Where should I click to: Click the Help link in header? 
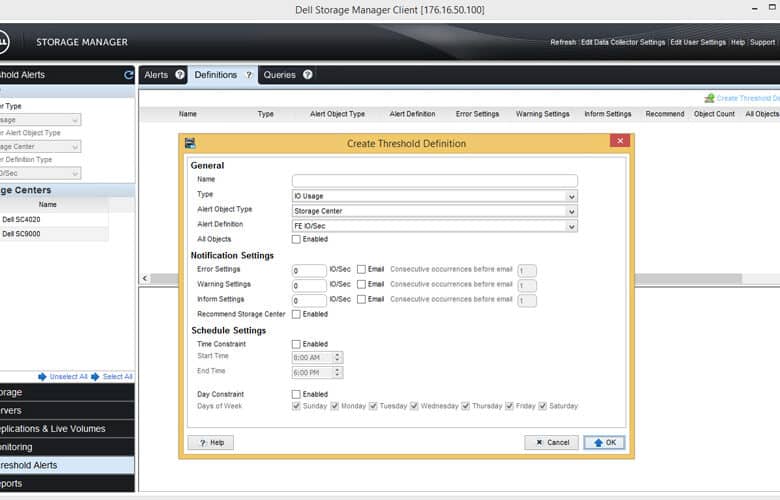point(738,42)
